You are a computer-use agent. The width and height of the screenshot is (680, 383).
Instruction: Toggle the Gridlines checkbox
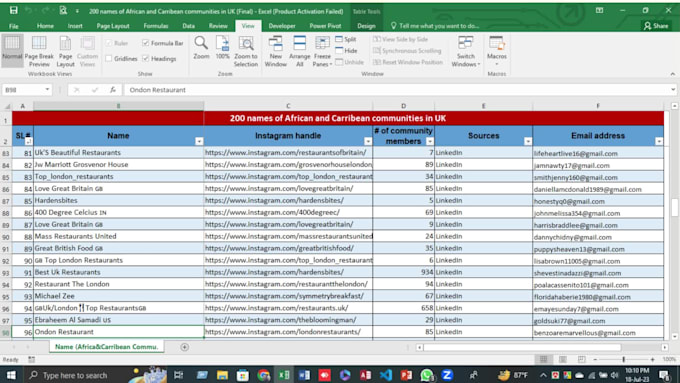click(x=109, y=58)
